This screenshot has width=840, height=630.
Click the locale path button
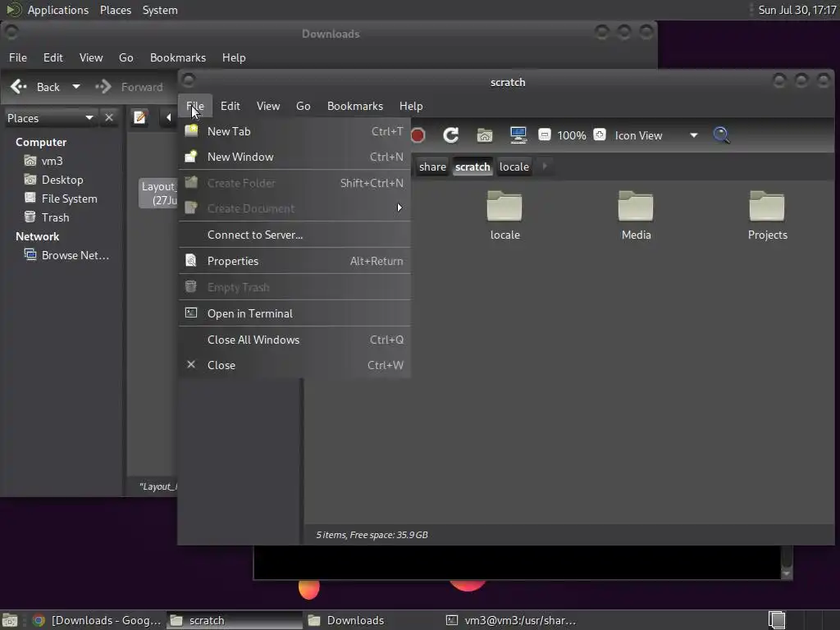coord(514,167)
